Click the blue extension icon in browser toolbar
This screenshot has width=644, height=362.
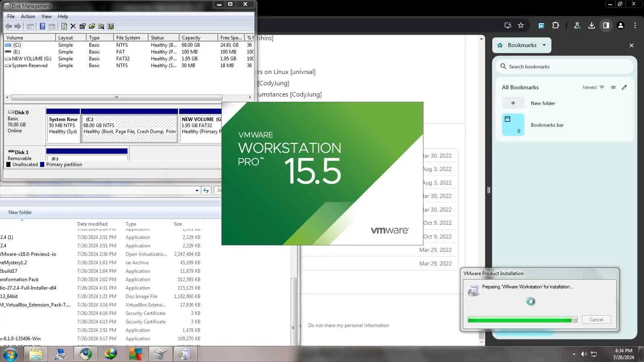click(541, 25)
